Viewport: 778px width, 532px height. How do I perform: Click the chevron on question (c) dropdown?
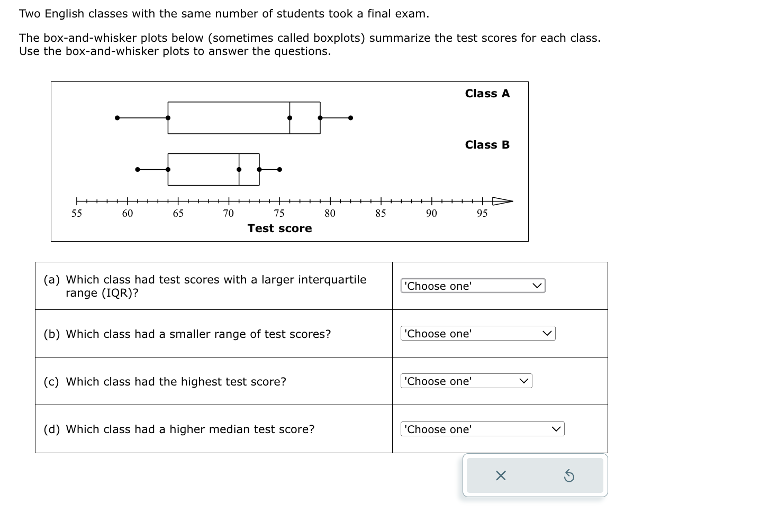(x=523, y=381)
